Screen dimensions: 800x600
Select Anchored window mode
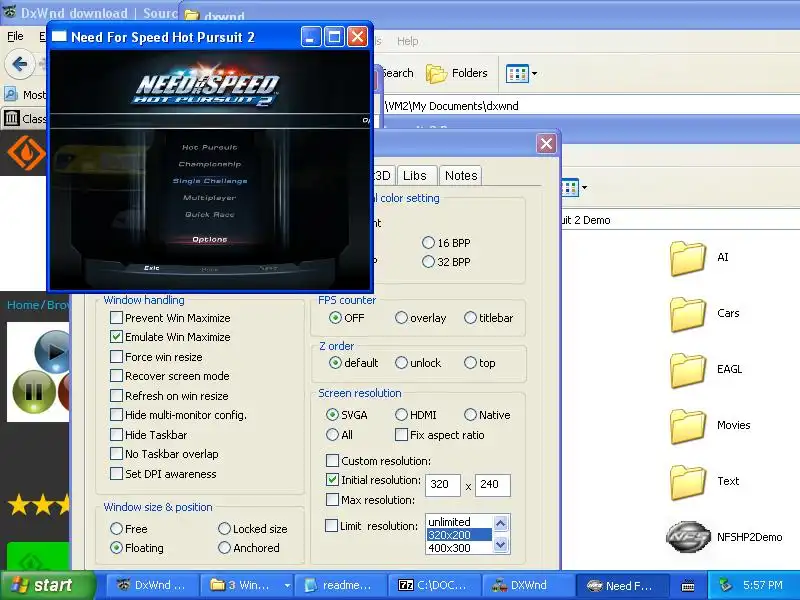point(224,547)
